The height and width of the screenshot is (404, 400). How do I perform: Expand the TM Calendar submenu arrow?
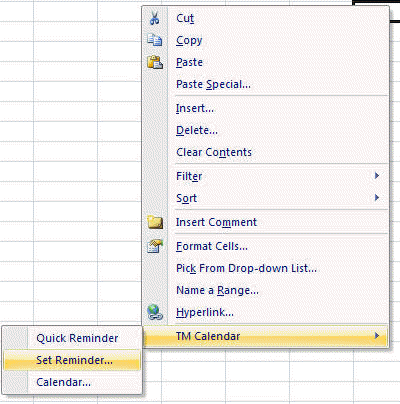pyautogui.click(x=377, y=336)
